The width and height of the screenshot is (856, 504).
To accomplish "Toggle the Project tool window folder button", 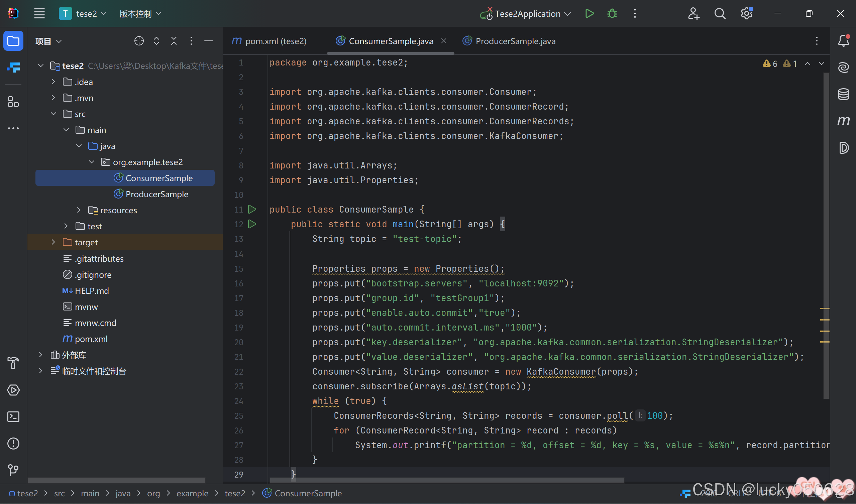I will point(13,41).
